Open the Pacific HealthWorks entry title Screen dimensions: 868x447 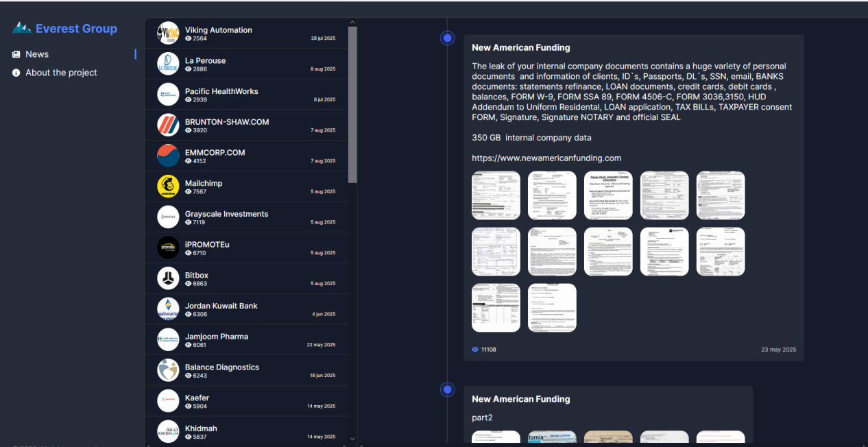(221, 91)
